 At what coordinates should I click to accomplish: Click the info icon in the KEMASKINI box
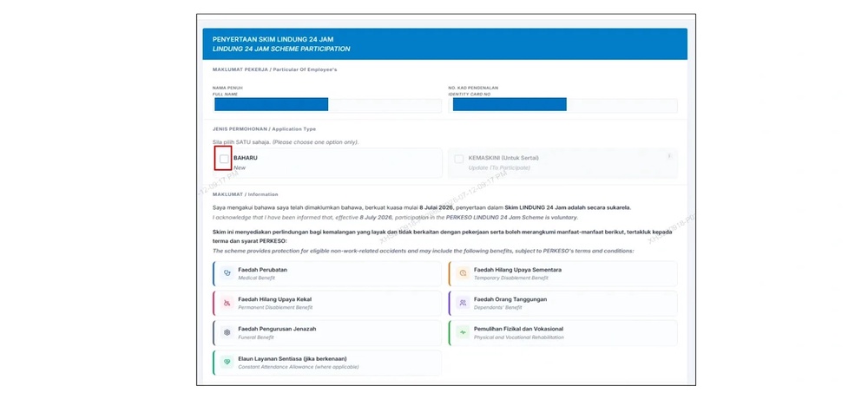pos(668,156)
